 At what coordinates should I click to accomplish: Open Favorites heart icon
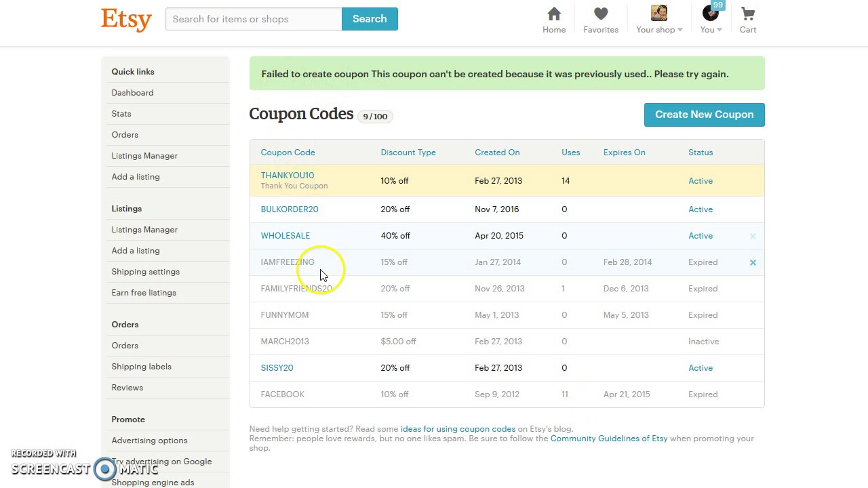coord(601,14)
